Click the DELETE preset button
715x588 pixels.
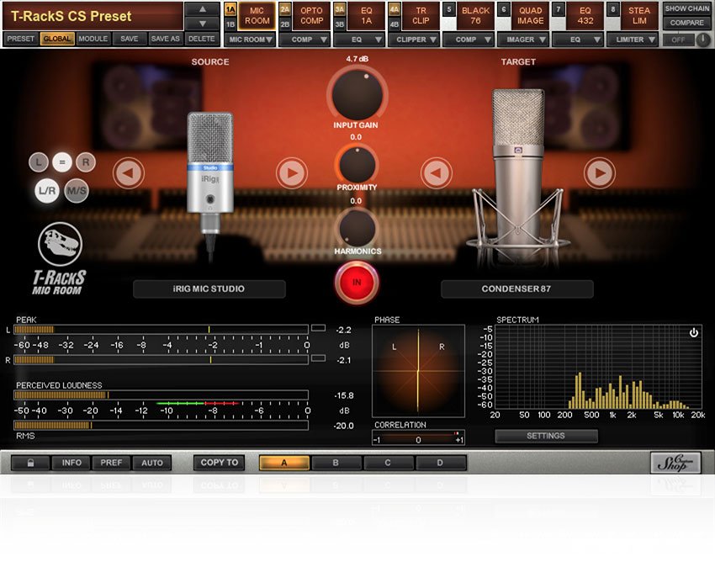point(202,39)
